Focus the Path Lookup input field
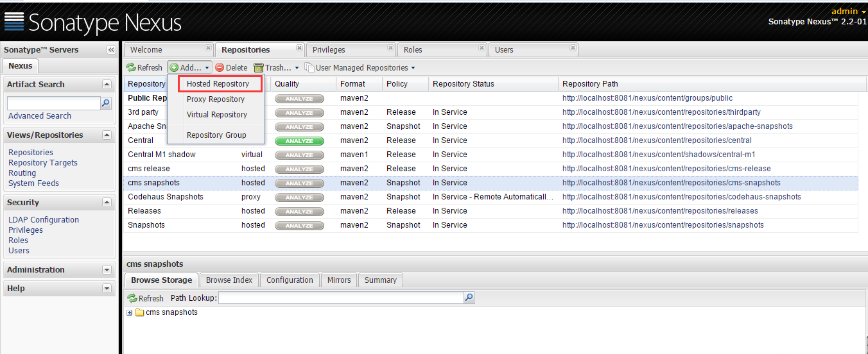The width and height of the screenshot is (868, 354). click(x=341, y=298)
